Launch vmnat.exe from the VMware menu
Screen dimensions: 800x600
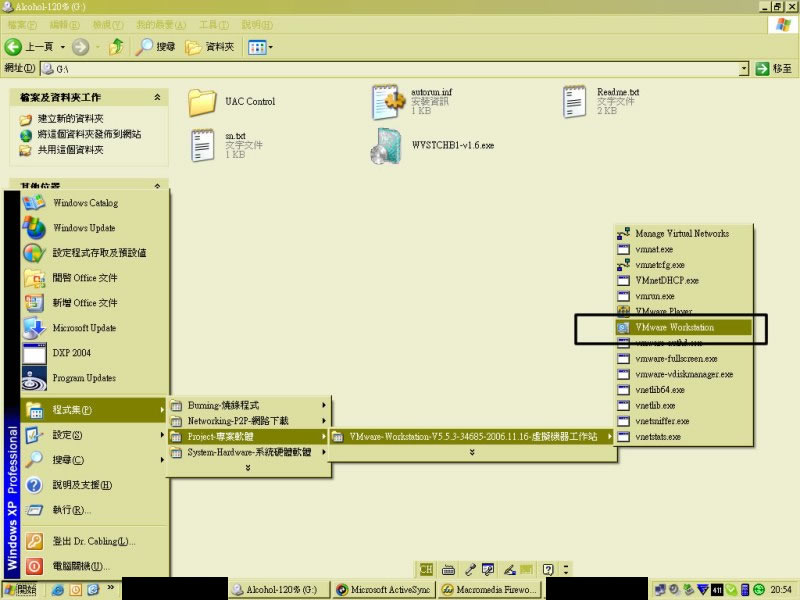[684, 249]
